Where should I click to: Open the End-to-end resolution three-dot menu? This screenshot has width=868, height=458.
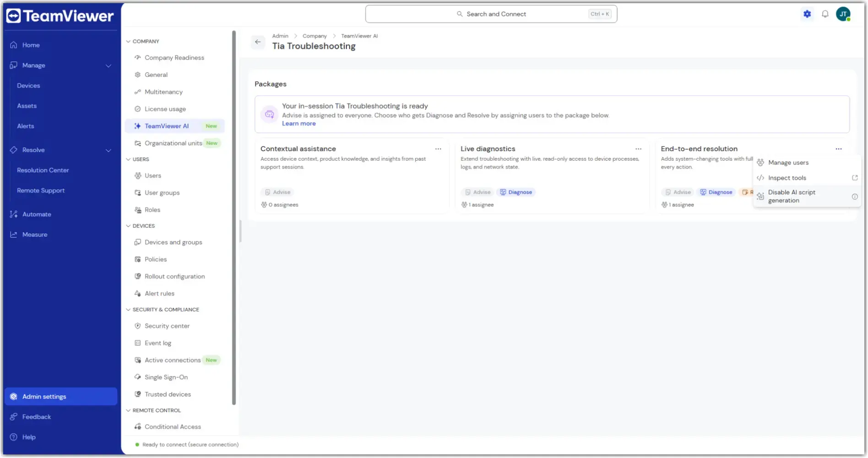[838, 149]
